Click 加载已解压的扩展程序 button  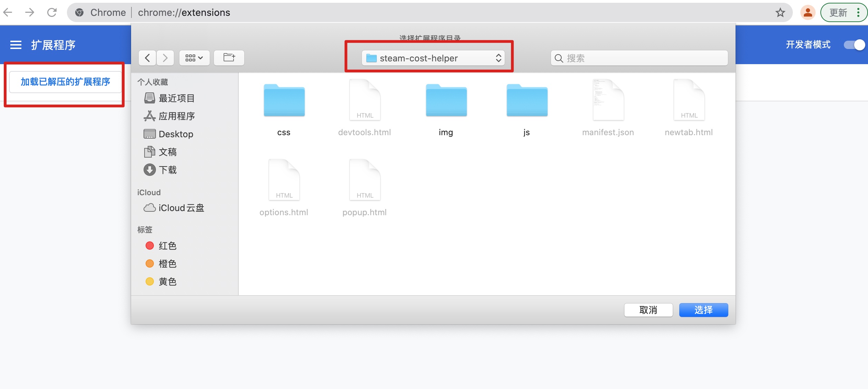[x=65, y=82]
